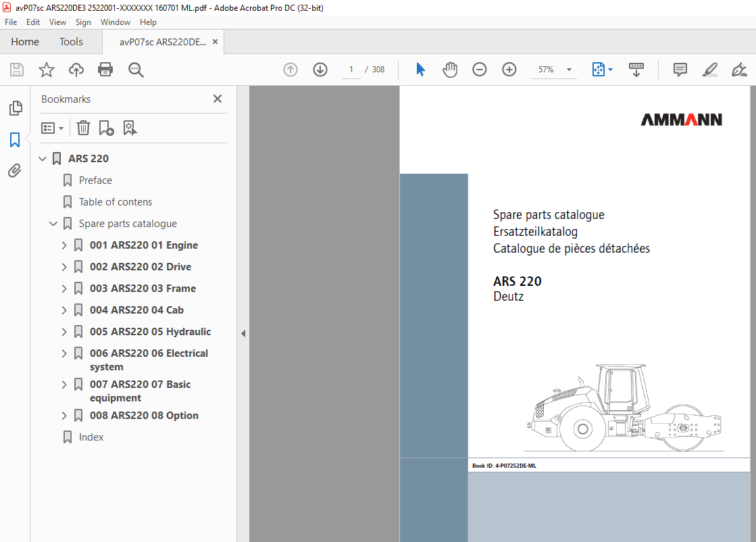Jump to the Preface bookmark
Screen dimensions: 756x542
point(95,180)
